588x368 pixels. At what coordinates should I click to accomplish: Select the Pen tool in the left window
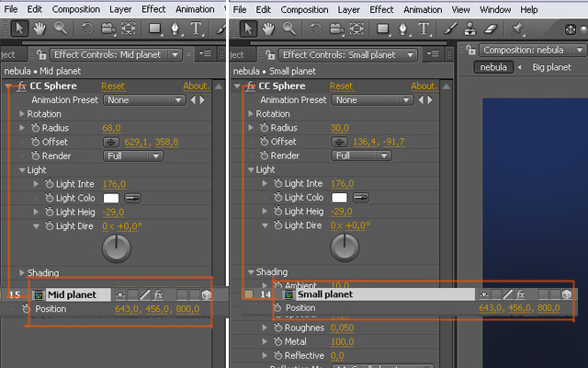point(175,29)
